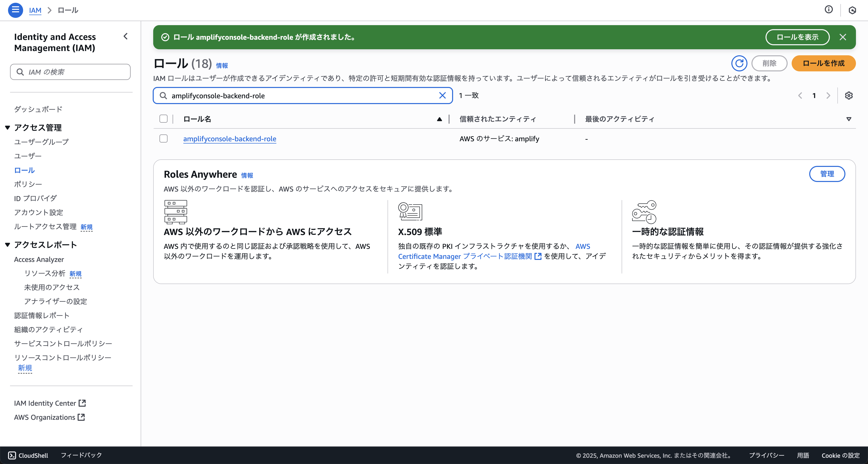Open table preferences gear icon
Viewport: 868px width, 464px height.
[x=848, y=96]
